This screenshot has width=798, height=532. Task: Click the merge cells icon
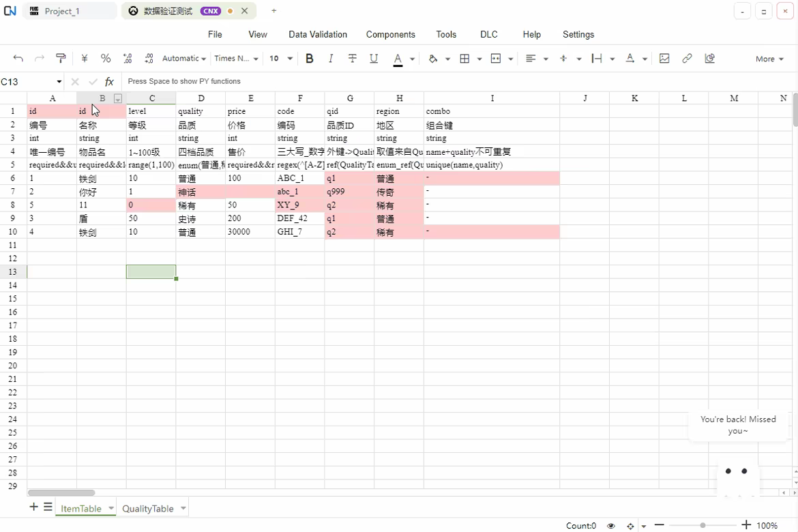(496, 59)
